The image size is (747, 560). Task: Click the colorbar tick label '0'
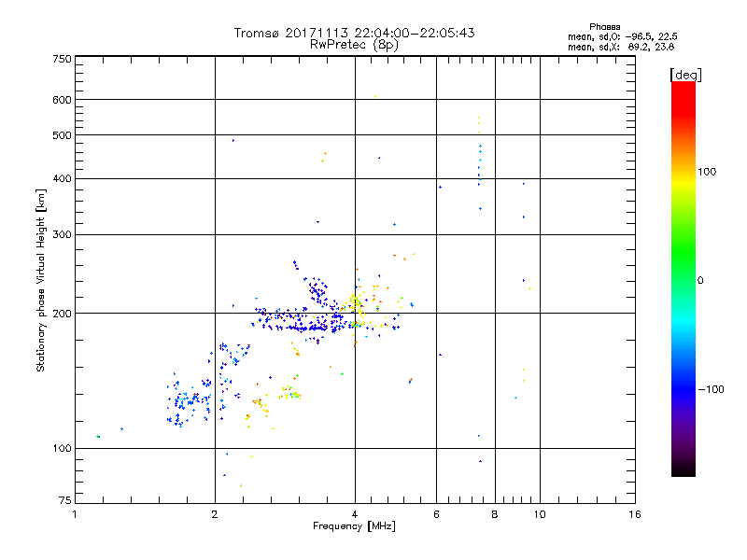[x=700, y=281]
